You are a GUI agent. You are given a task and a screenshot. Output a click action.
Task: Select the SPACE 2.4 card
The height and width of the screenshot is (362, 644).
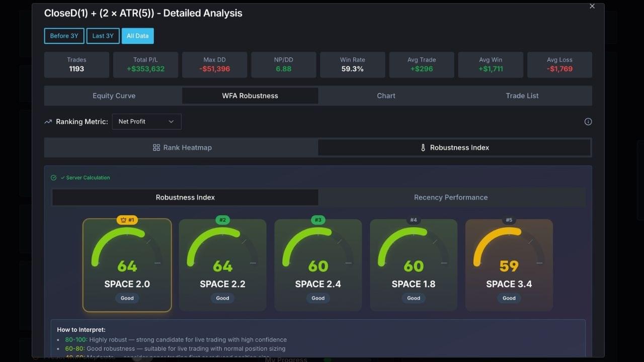(x=318, y=265)
